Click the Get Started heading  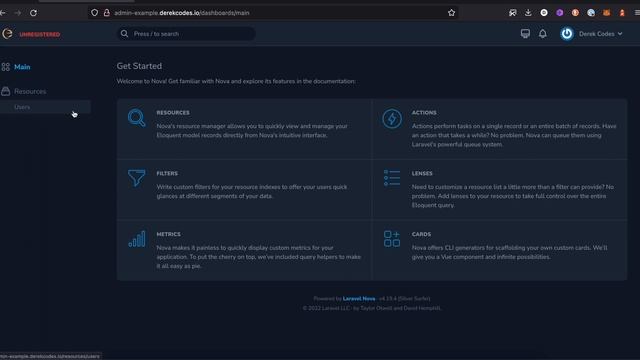pos(139,66)
